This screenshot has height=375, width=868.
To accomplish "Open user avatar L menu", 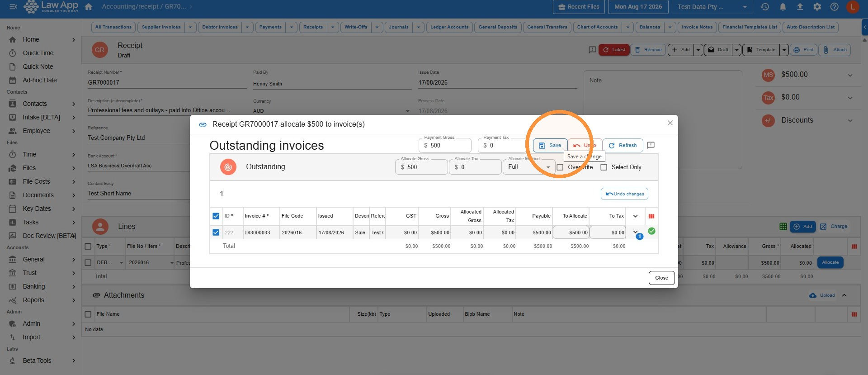I will 853,7.
